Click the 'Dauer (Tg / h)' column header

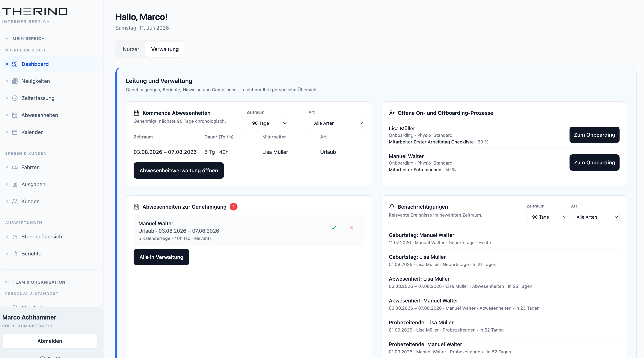pos(219,137)
